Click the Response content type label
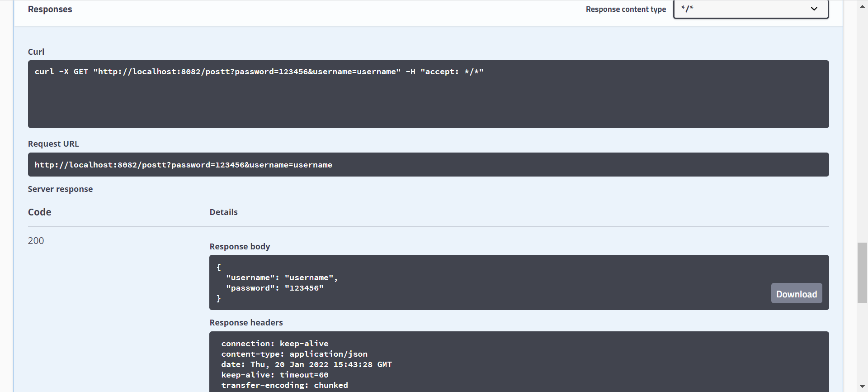This screenshot has width=868, height=392. [626, 10]
